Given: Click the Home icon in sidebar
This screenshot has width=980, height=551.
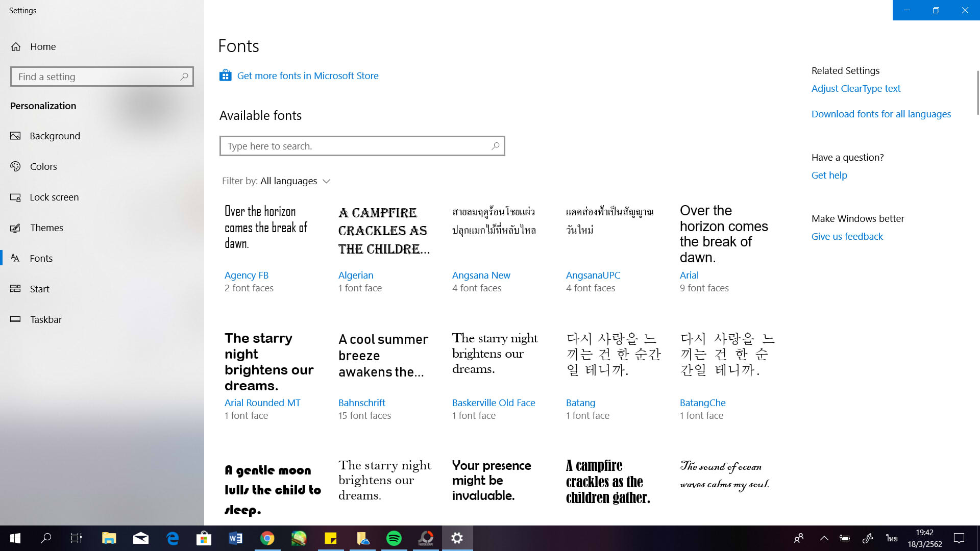Looking at the screenshot, I should pyautogui.click(x=16, y=46).
